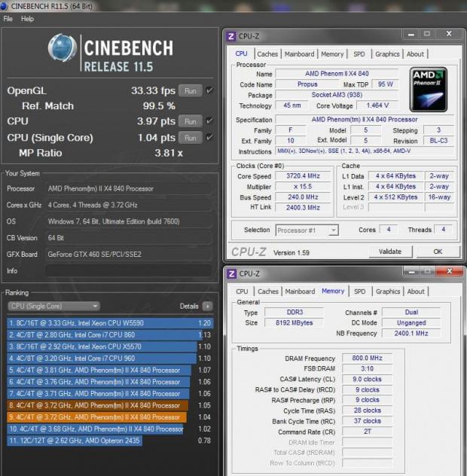The image size is (467, 476).
Task: Switch to Mainboard tab in lower CPU-Z window
Action: pyautogui.click(x=300, y=291)
